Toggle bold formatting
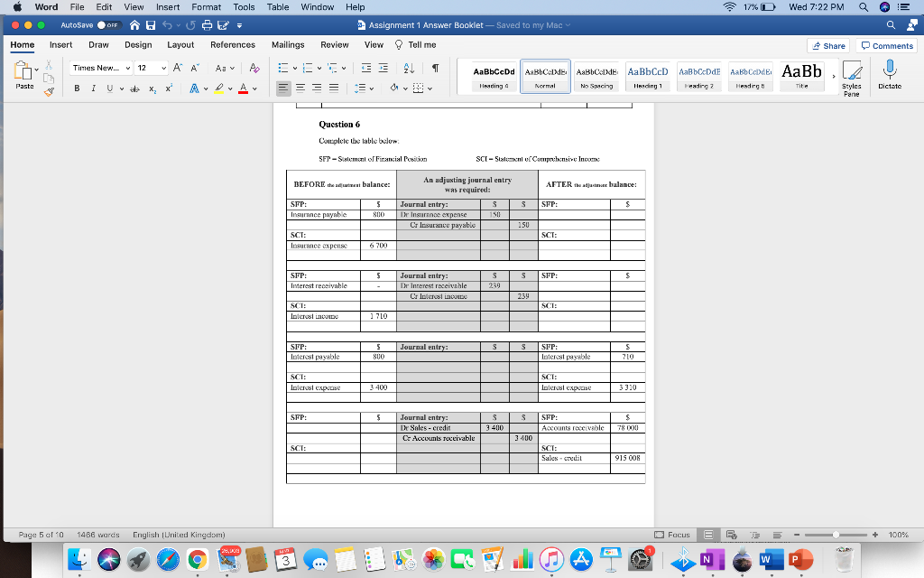The image size is (924, 578). pos(76,89)
